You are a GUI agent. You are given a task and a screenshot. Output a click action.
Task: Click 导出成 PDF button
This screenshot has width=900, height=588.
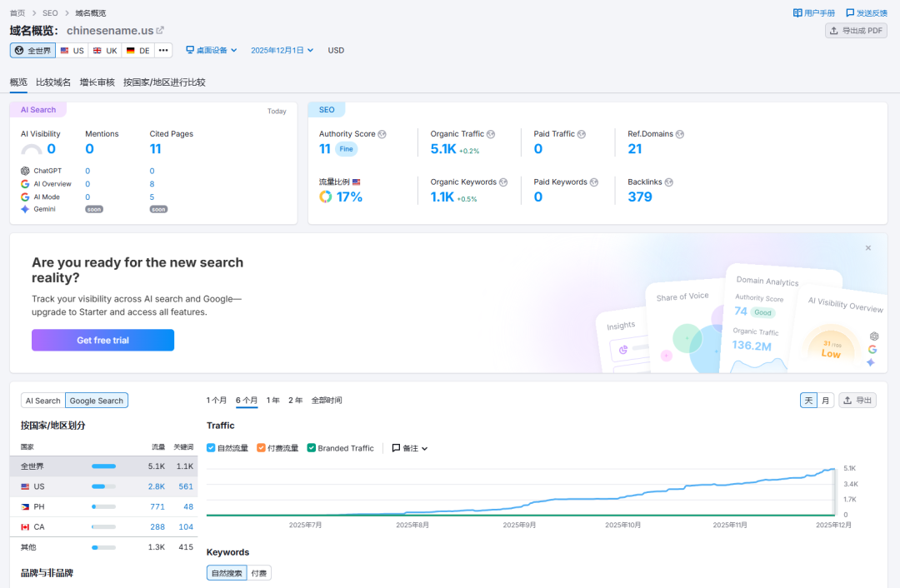[x=856, y=31]
